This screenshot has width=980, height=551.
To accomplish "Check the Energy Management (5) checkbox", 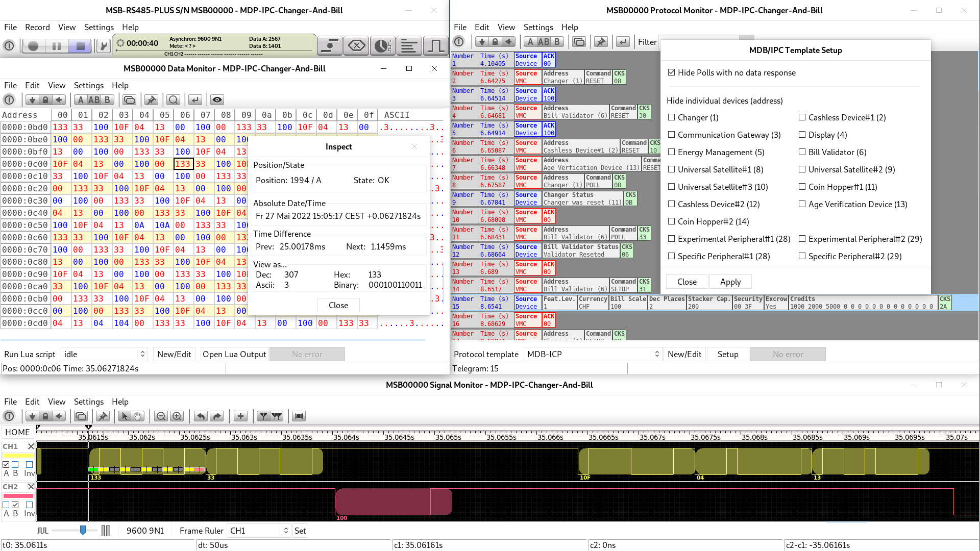I will coord(671,152).
